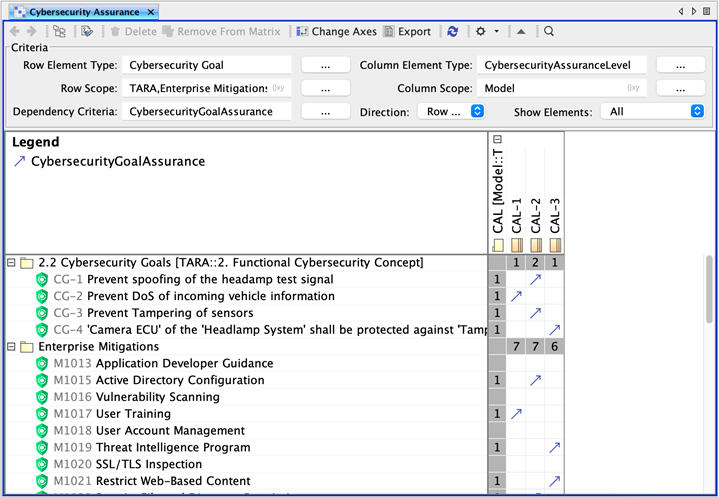Open the Dependency Criteria browse button
The image size is (719, 497).
click(326, 111)
